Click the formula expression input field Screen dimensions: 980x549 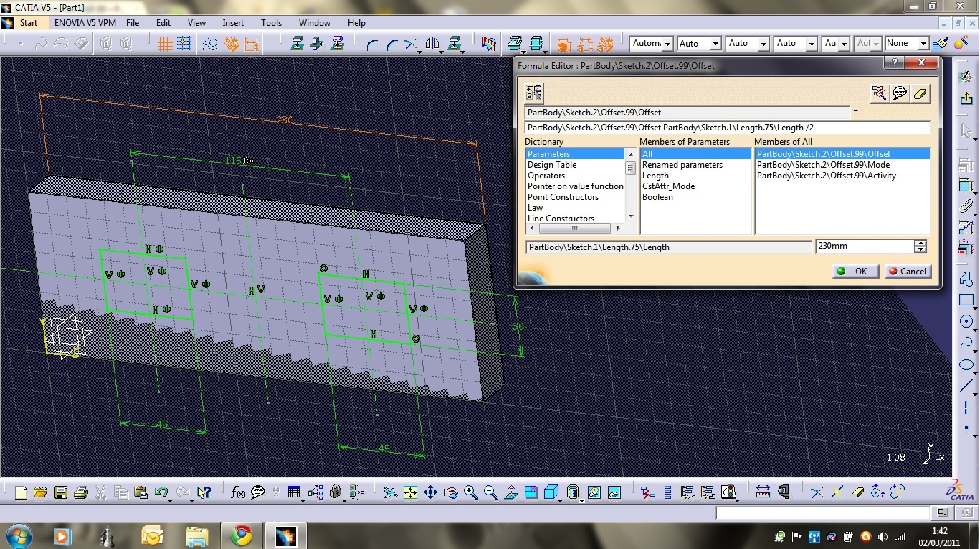tap(727, 128)
